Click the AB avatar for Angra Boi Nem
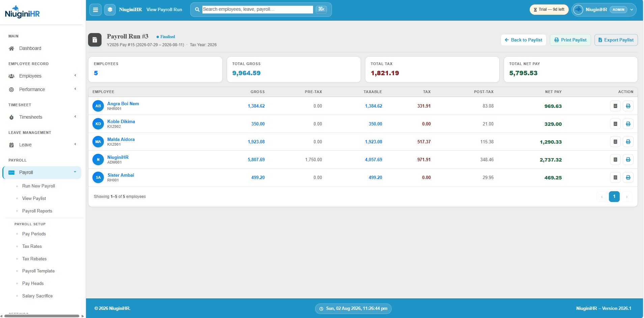644x318 pixels. [x=98, y=106]
